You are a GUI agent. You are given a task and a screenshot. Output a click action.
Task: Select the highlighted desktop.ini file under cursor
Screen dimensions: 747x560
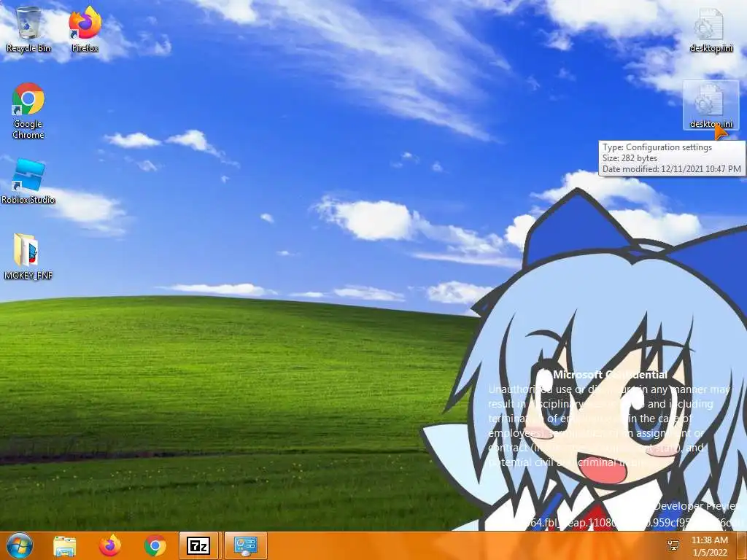pos(711,106)
